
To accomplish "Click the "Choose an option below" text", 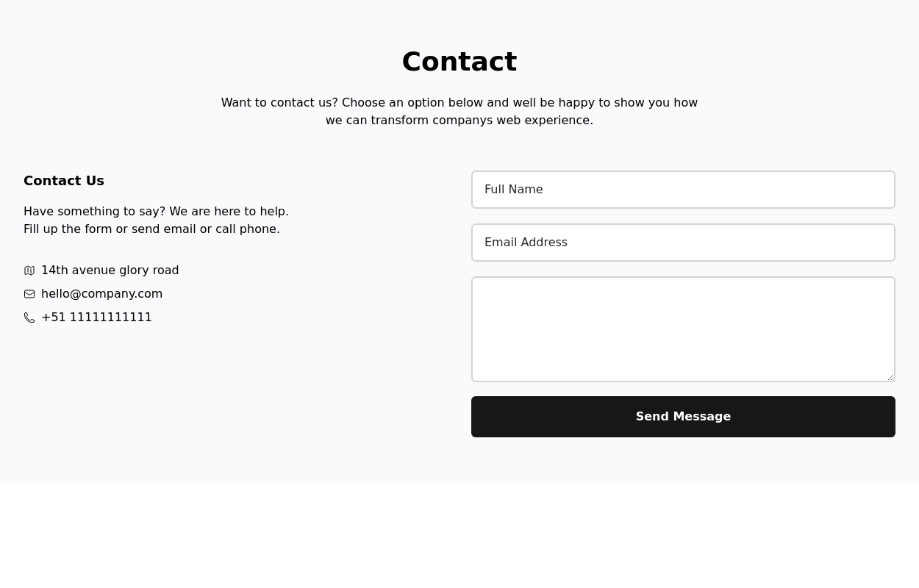I will [412, 103].
